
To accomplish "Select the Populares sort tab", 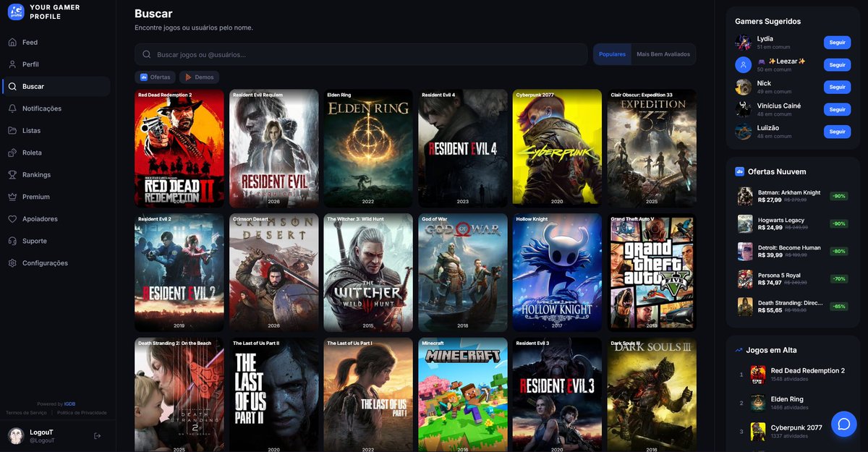I will pos(612,54).
